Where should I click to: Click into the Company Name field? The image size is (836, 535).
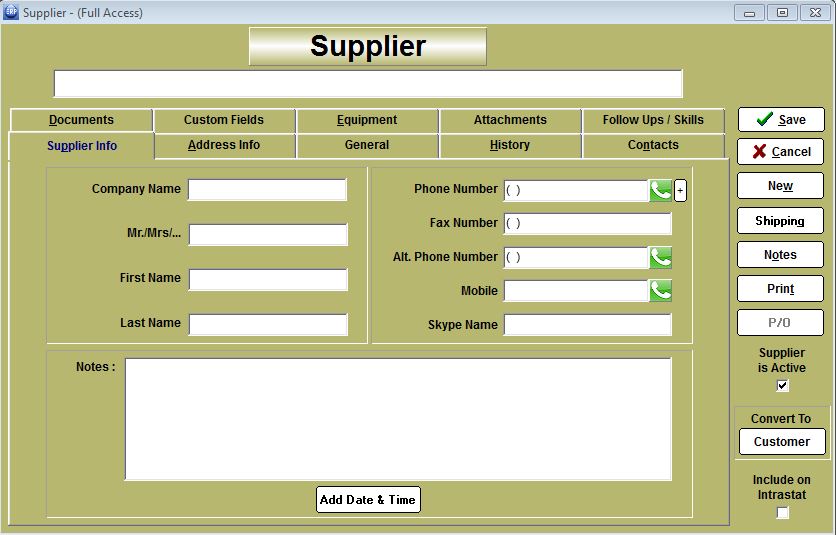click(x=267, y=190)
